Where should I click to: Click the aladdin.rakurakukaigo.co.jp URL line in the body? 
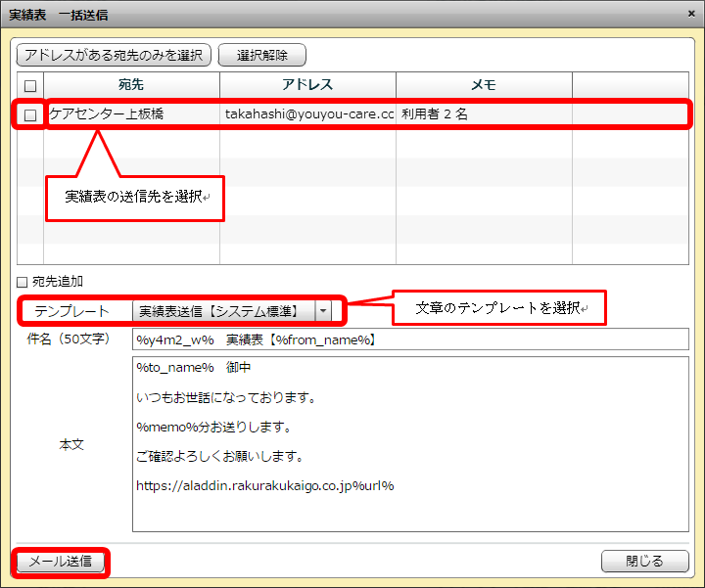[264, 485]
